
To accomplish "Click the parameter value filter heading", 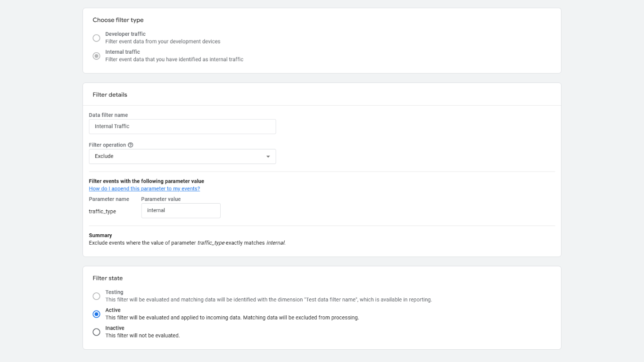I will (146, 181).
